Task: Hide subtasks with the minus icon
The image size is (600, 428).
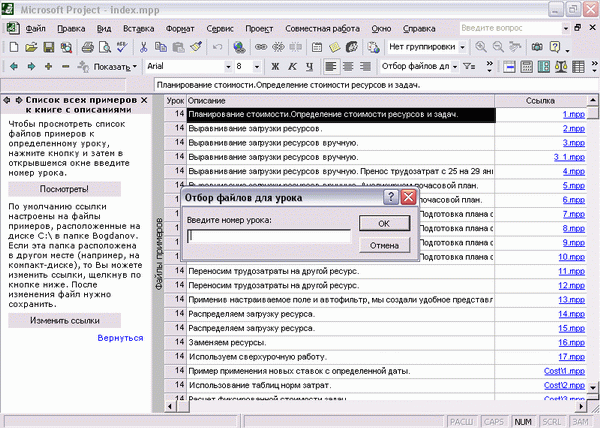Action: [x=65, y=67]
